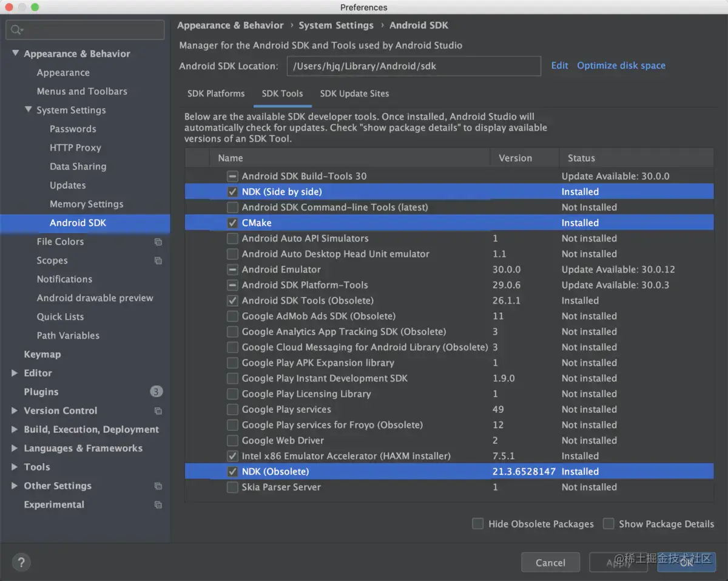This screenshot has width=728, height=581.
Task: Click System Settings in the breadcrumb
Action: pos(336,25)
